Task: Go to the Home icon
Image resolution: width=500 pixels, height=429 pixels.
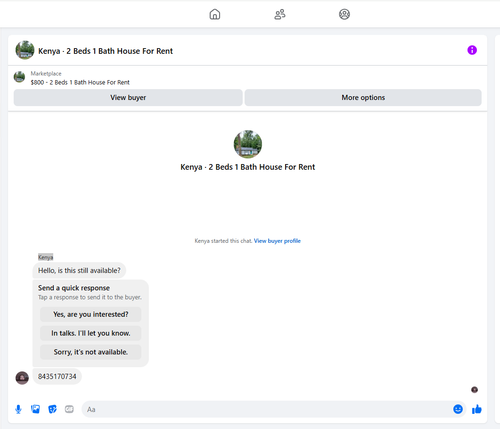Action: (215, 14)
